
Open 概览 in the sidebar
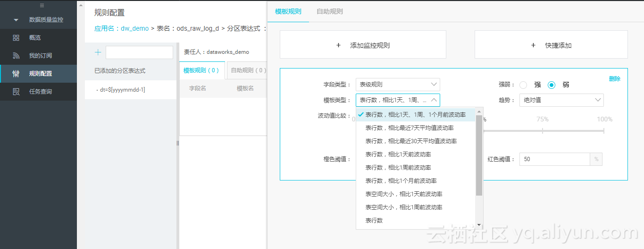click(x=39, y=38)
